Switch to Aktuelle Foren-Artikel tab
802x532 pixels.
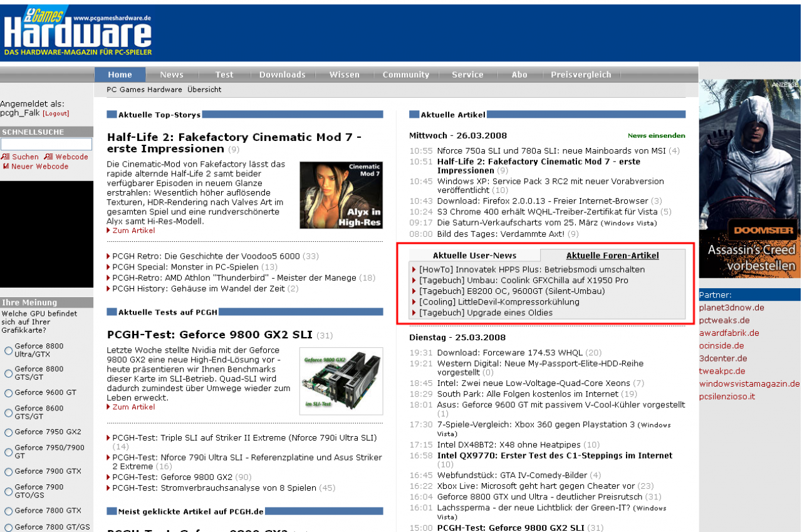coord(613,255)
